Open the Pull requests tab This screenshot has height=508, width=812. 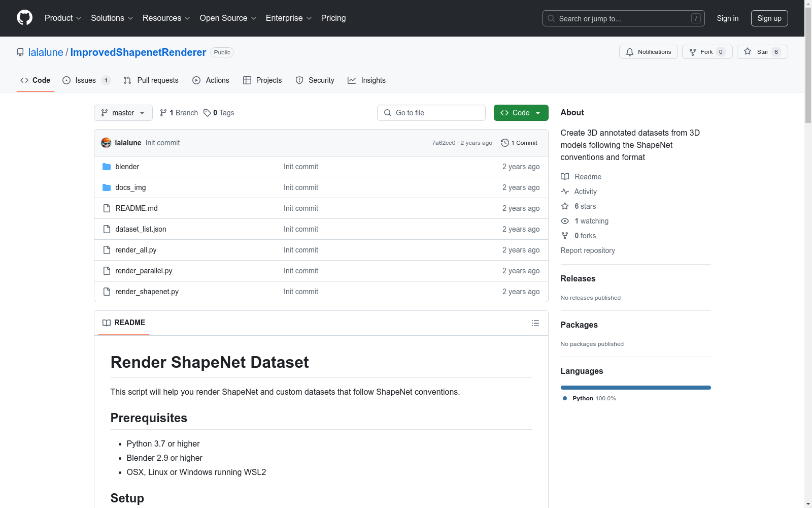pyautogui.click(x=151, y=80)
